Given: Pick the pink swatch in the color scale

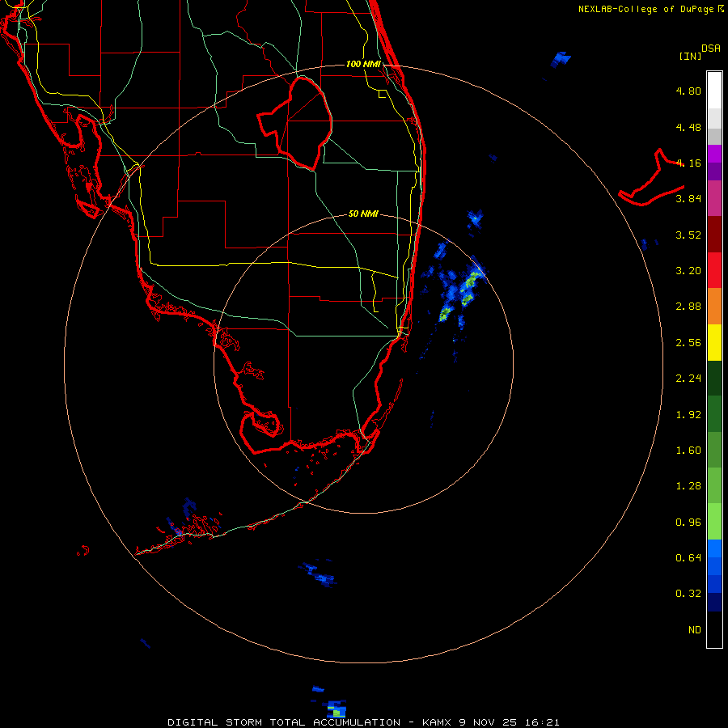Looking at the screenshot, I should (x=714, y=198).
